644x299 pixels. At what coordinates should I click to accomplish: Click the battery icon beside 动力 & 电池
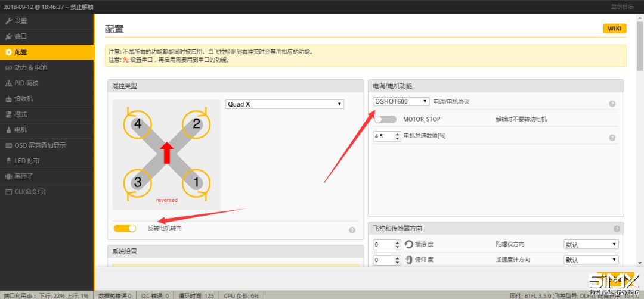click(8, 67)
